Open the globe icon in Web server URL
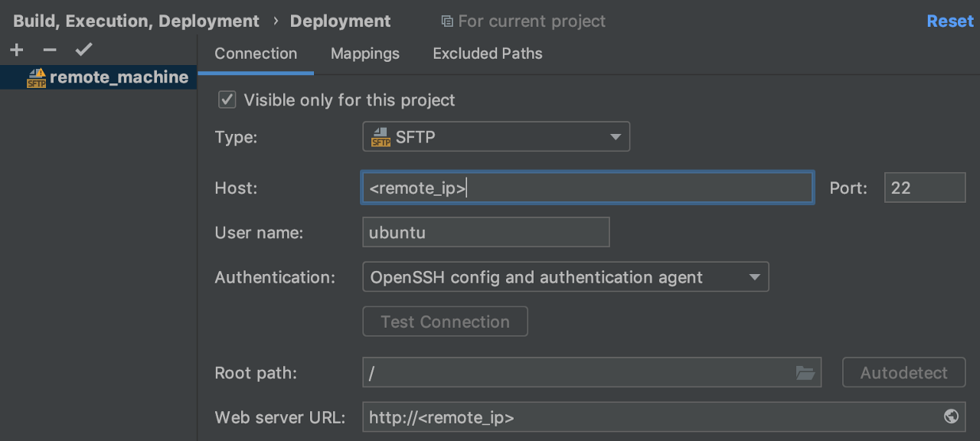The image size is (980, 441). (951, 416)
